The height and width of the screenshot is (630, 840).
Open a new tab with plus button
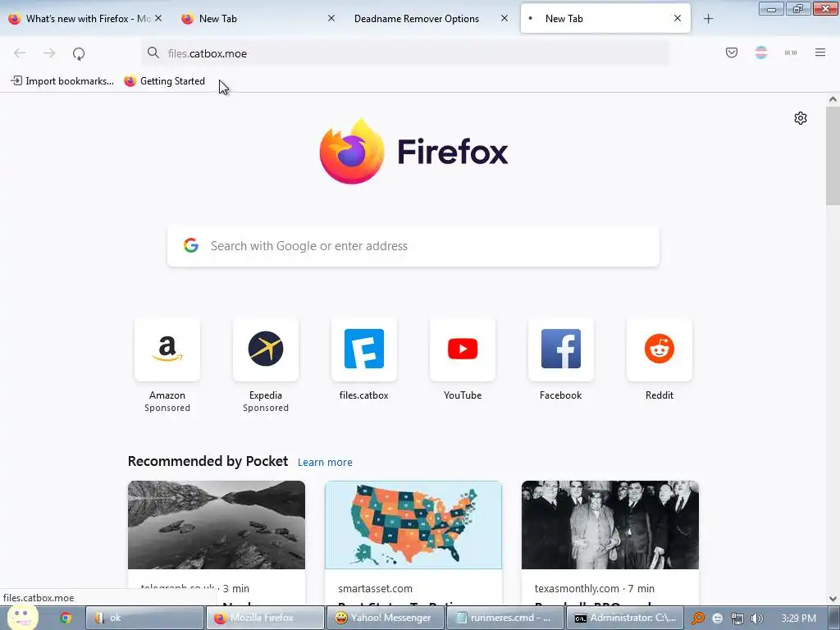click(x=708, y=19)
